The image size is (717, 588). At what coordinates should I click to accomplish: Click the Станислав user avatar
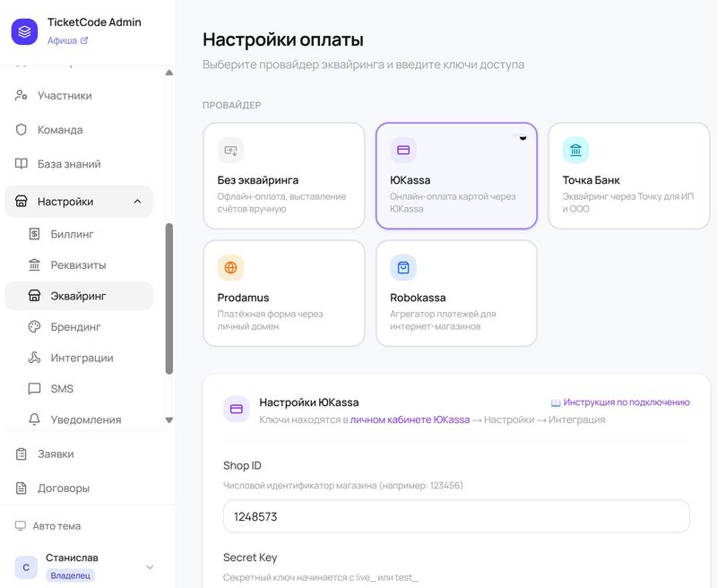tap(26, 567)
